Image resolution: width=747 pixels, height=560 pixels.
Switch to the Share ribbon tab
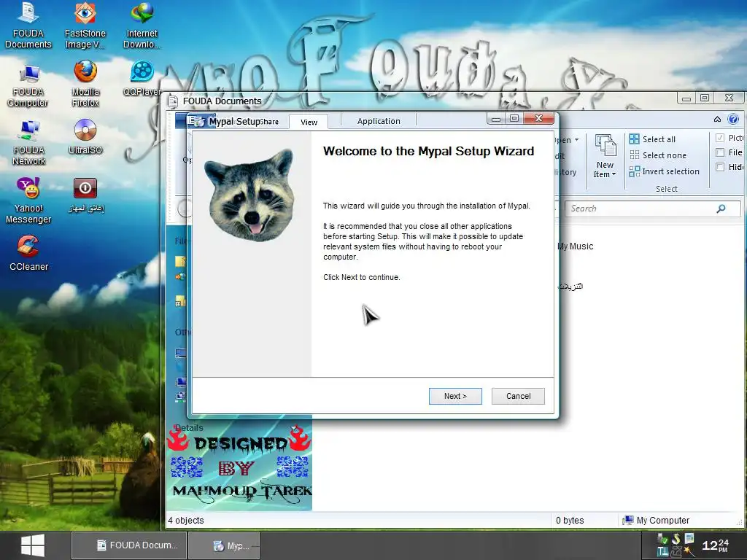click(x=269, y=122)
